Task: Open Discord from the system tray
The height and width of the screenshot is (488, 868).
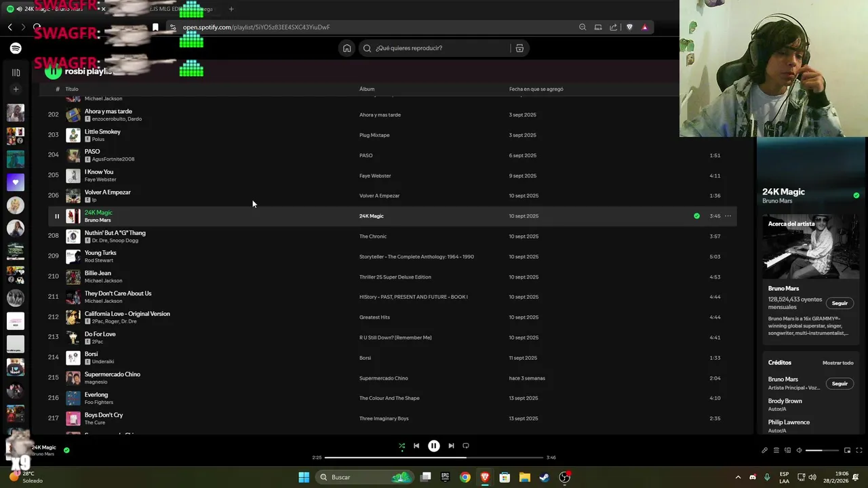Action: click(x=753, y=477)
